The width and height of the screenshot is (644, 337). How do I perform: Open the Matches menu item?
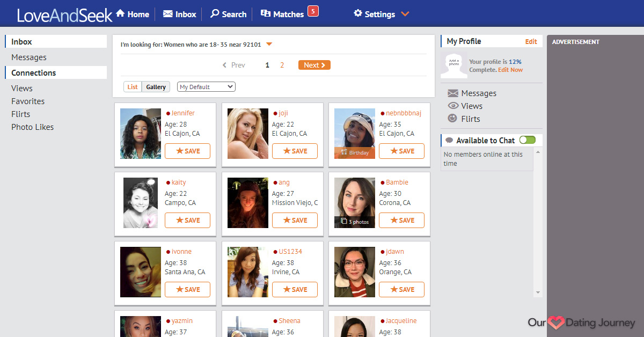[x=282, y=14]
